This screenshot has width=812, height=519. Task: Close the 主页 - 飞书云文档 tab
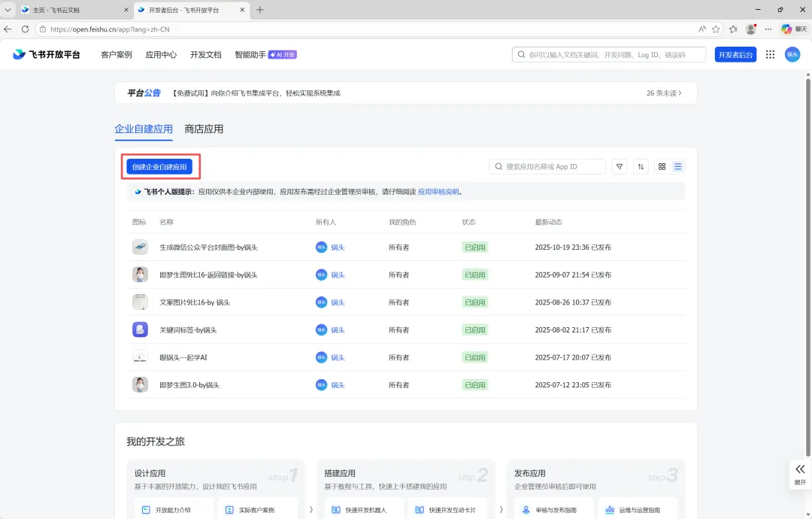(126, 10)
